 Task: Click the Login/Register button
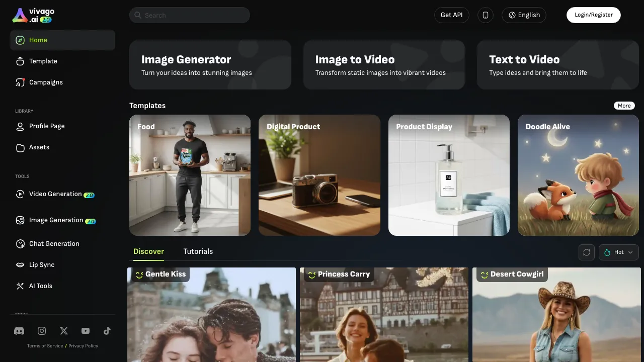pyautogui.click(x=594, y=15)
